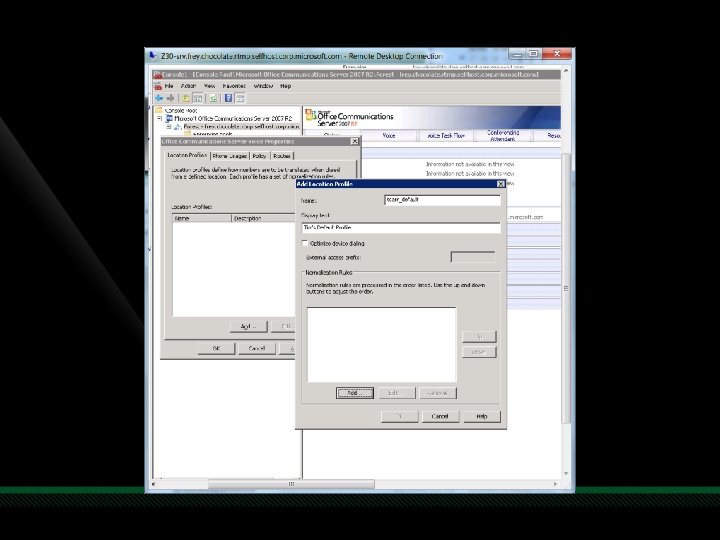
Task: Click the Forward arrow in the MMC toolbar
Action: 170,98
